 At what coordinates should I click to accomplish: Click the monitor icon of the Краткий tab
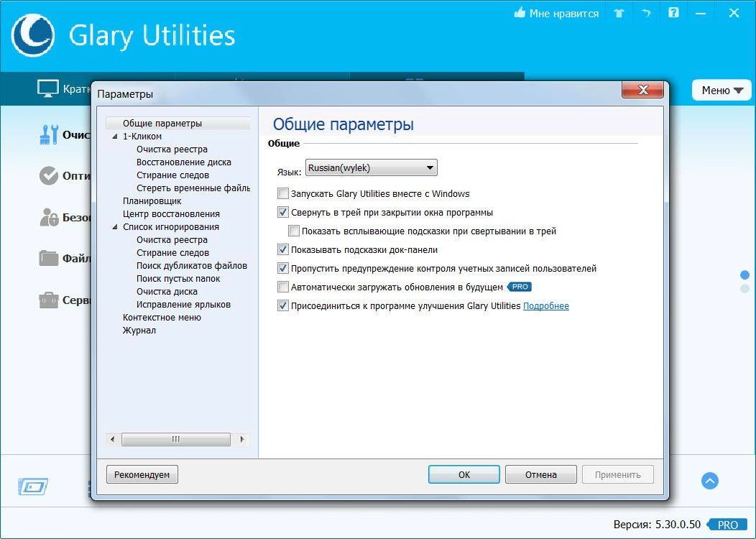(x=47, y=88)
